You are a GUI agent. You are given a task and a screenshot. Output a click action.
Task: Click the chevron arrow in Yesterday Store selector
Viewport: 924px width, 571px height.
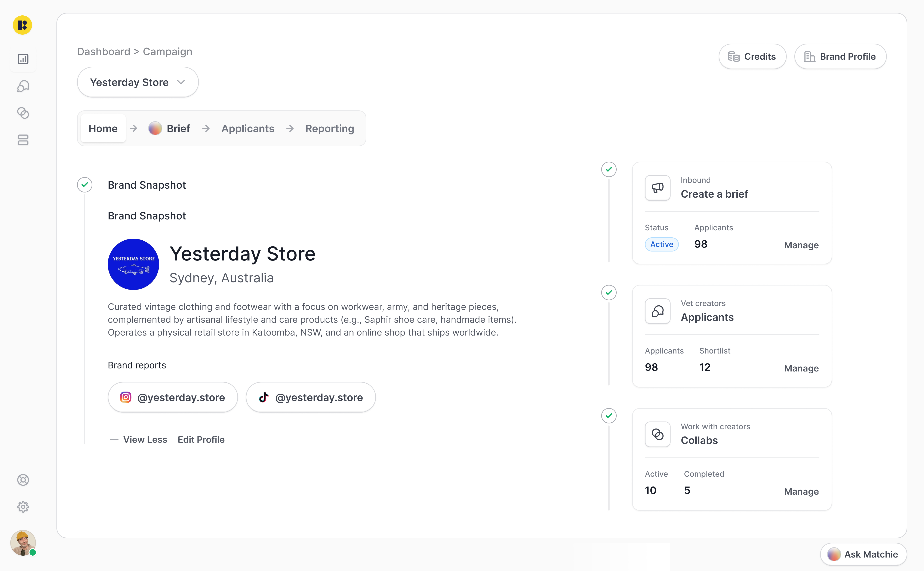coord(181,82)
